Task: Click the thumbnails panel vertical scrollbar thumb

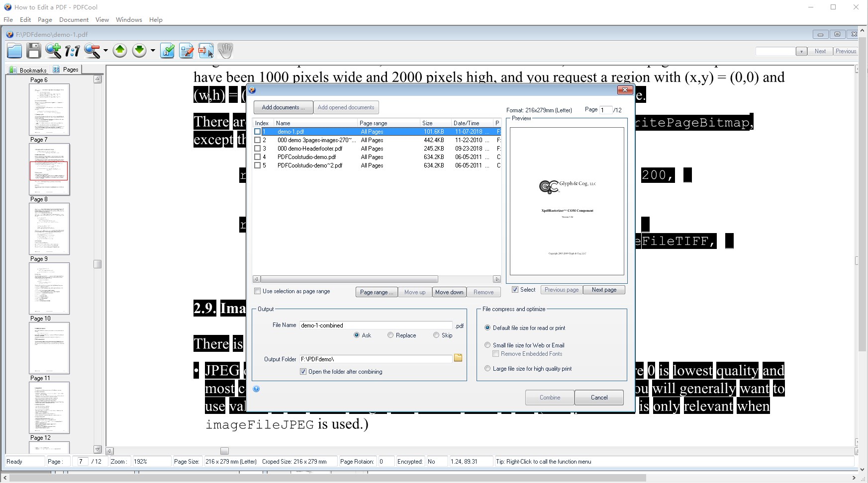Action: click(97, 264)
